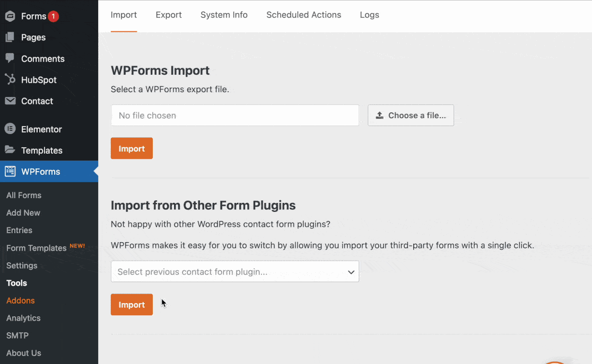Click Import button under Other Form Plugins
This screenshot has width=592, height=364.
pos(132,305)
